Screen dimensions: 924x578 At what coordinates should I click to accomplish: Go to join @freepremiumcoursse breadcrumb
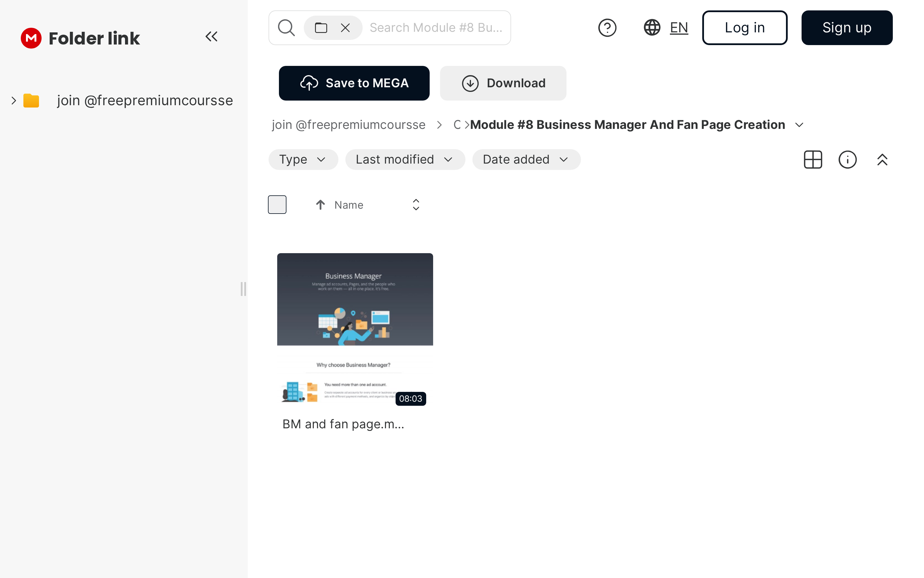point(349,125)
